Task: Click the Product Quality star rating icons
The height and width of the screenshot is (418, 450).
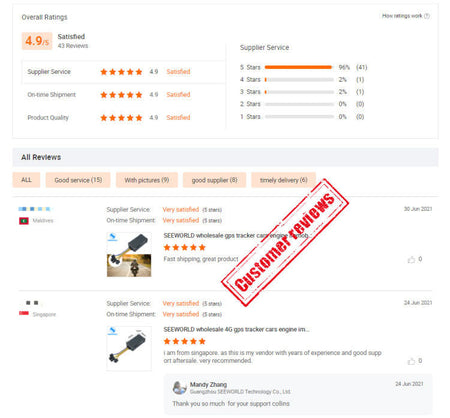Action: click(x=121, y=118)
